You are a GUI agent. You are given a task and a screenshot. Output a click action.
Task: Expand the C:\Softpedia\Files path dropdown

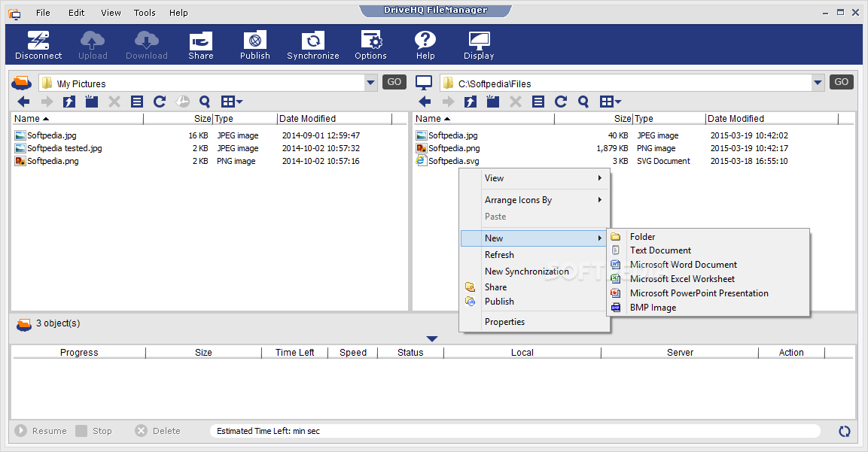coord(818,83)
